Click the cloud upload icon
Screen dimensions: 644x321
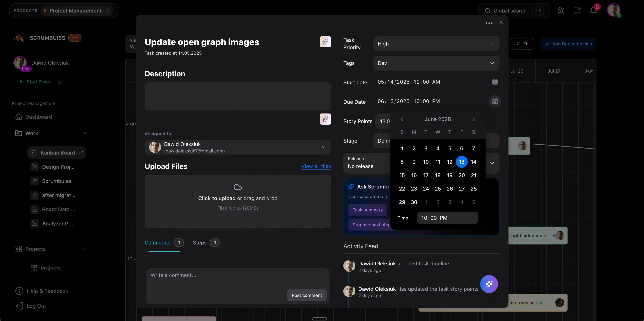click(x=237, y=187)
